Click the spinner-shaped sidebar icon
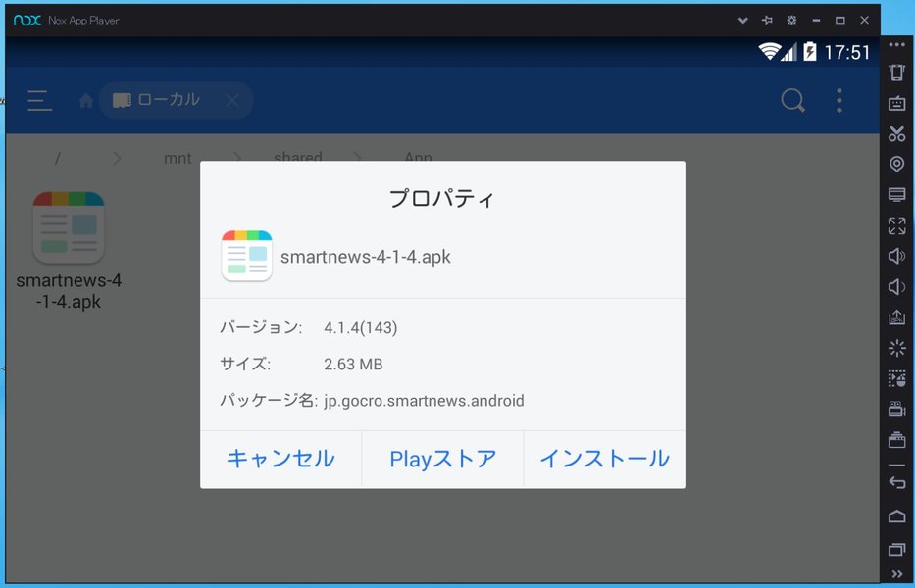 point(897,348)
